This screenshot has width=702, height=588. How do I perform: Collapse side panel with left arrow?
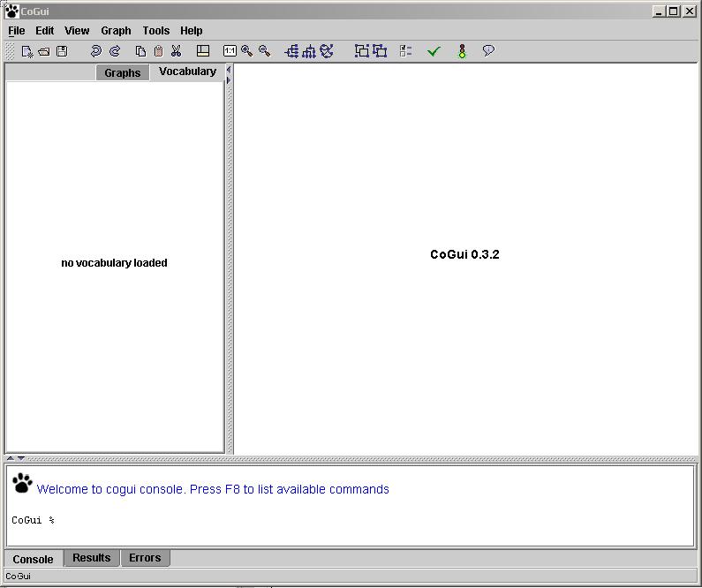pyautogui.click(x=229, y=70)
